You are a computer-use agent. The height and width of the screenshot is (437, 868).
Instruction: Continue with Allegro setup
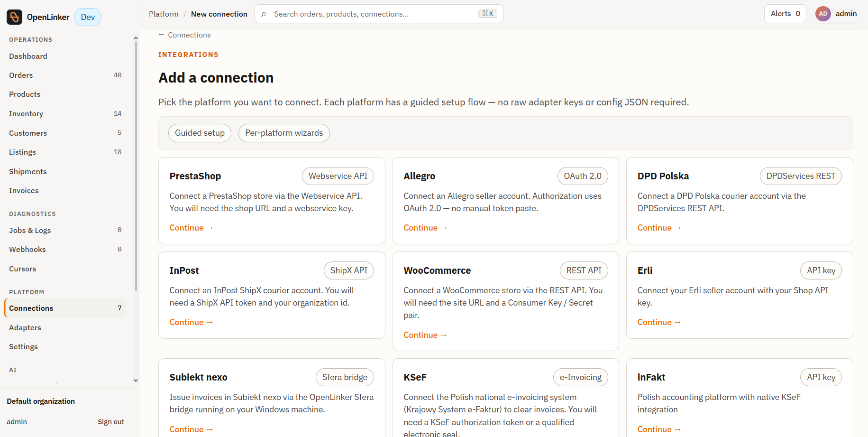click(425, 228)
